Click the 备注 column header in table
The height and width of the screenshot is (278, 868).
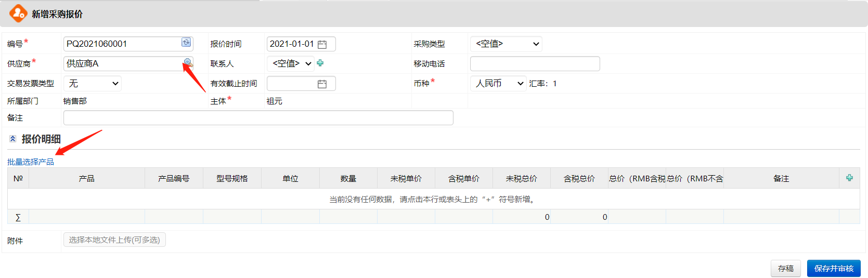click(x=781, y=178)
